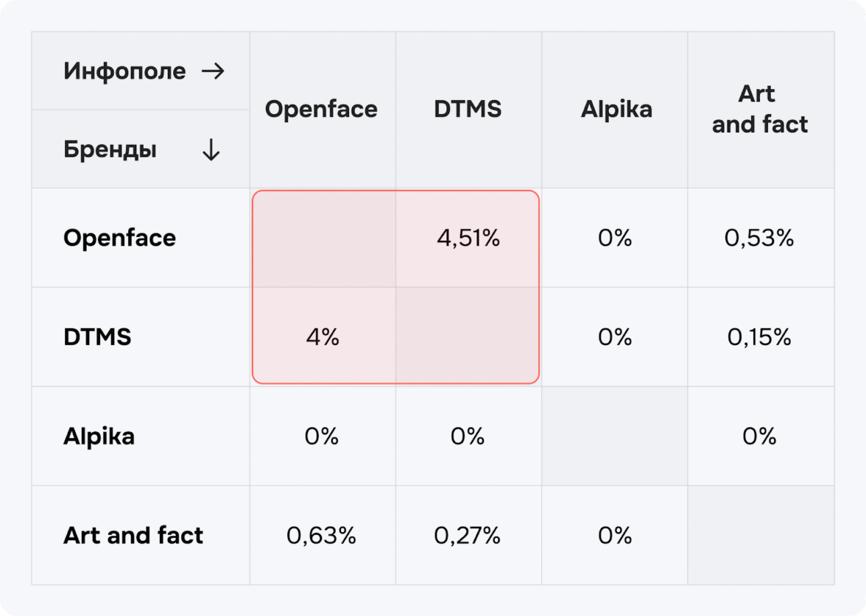Select the 0,53% value cell

(759, 238)
